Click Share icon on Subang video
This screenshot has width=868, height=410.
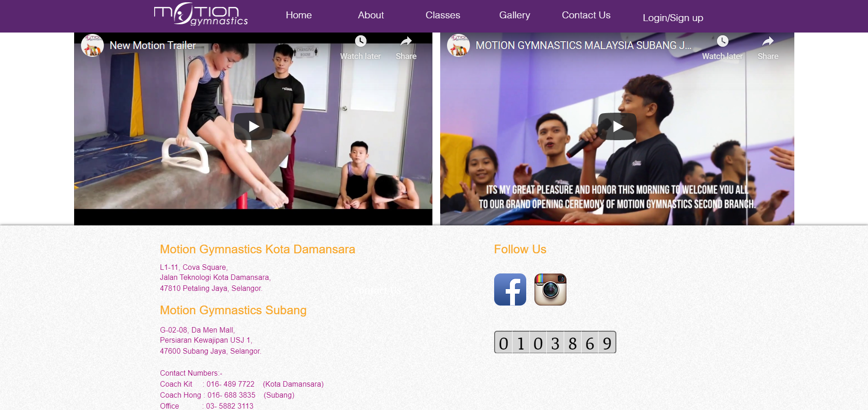(767, 42)
